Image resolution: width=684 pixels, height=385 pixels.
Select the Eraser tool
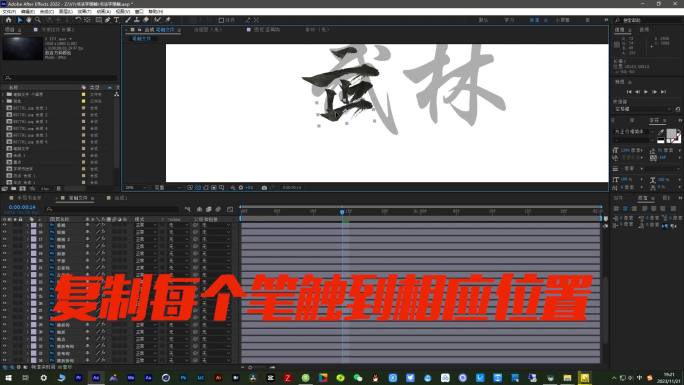pyautogui.click(x=146, y=20)
